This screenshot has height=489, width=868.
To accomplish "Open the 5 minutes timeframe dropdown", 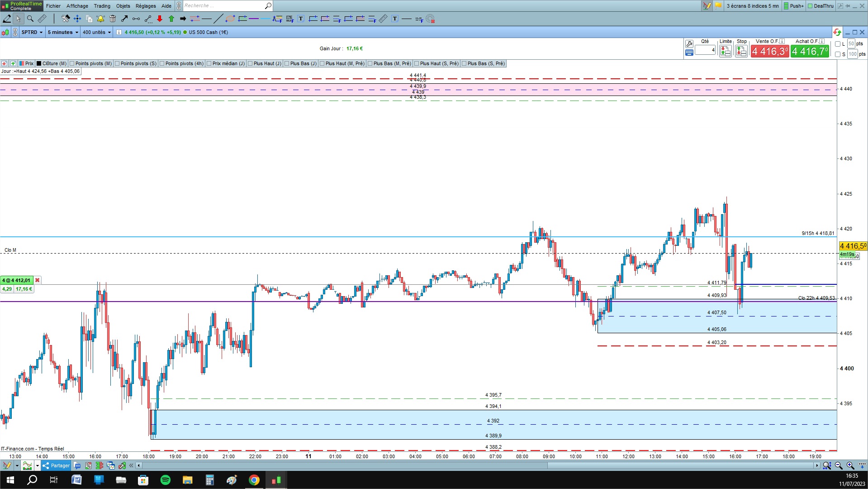I will (63, 32).
